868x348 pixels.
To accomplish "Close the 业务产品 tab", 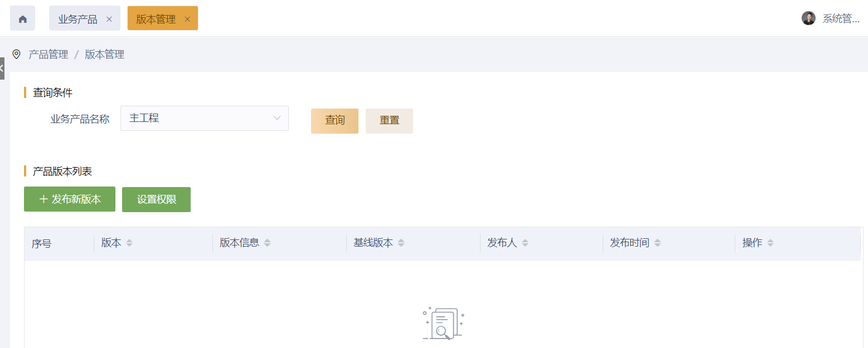I will [109, 19].
